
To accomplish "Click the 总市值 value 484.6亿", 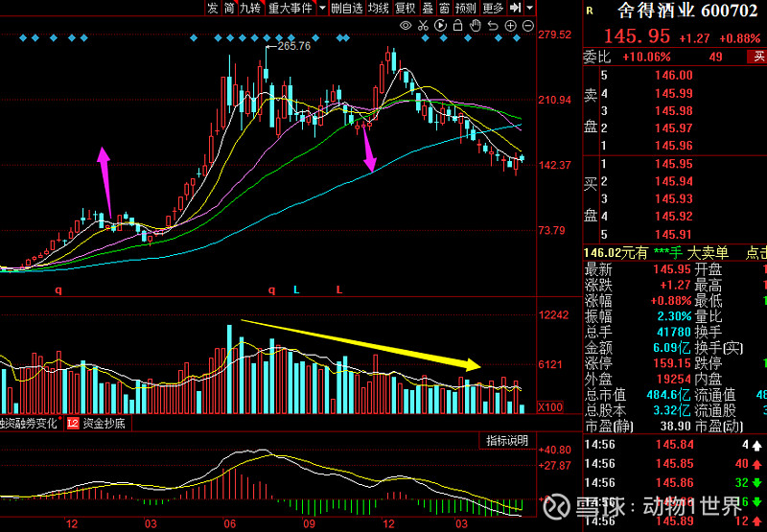I will pyautogui.click(x=668, y=395).
